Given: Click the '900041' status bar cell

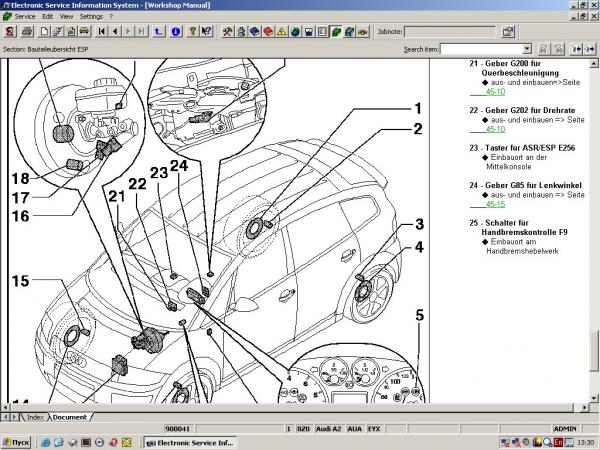Looking at the screenshot, I should (178, 429).
